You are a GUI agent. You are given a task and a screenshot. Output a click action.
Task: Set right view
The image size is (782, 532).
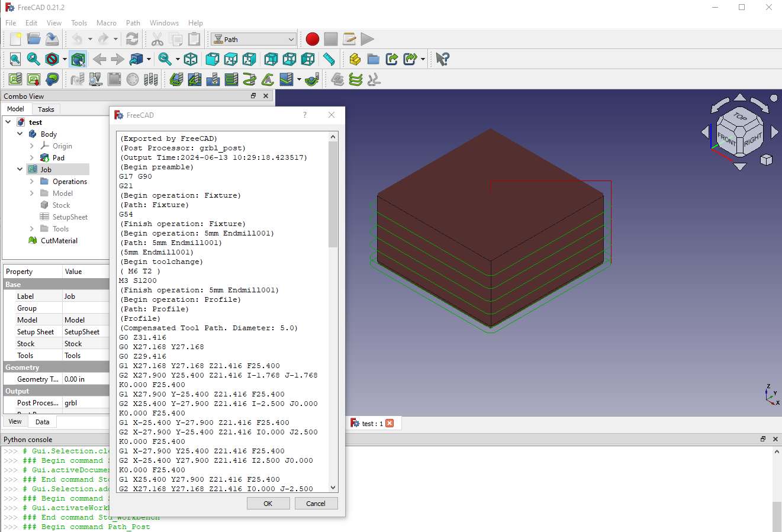(249, 59)
